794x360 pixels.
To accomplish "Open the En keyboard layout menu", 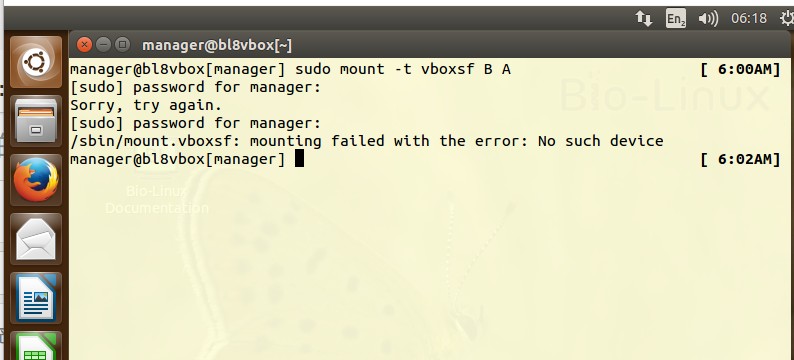I will coord(676,19).
